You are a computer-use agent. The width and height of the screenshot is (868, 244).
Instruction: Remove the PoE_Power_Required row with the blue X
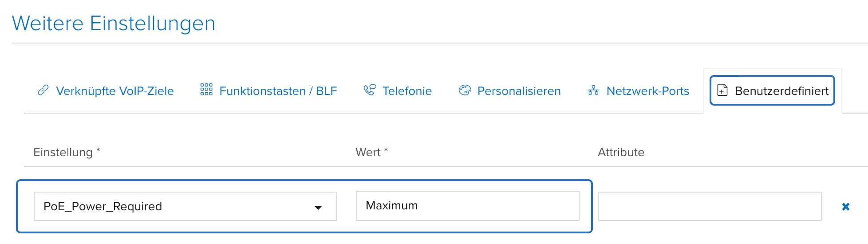click(x=846, y=207)
